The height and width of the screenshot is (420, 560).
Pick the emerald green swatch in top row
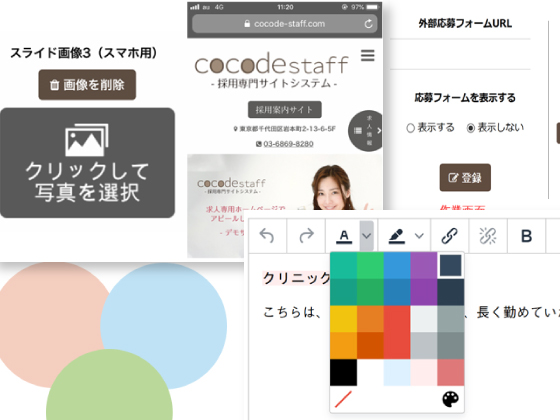click(x=370, y=265)
